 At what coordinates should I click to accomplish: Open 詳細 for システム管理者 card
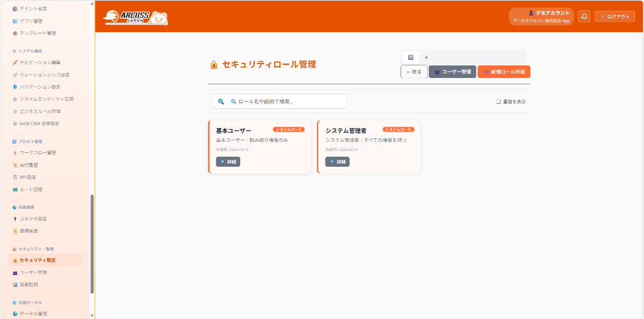click(x=337, y=162)
